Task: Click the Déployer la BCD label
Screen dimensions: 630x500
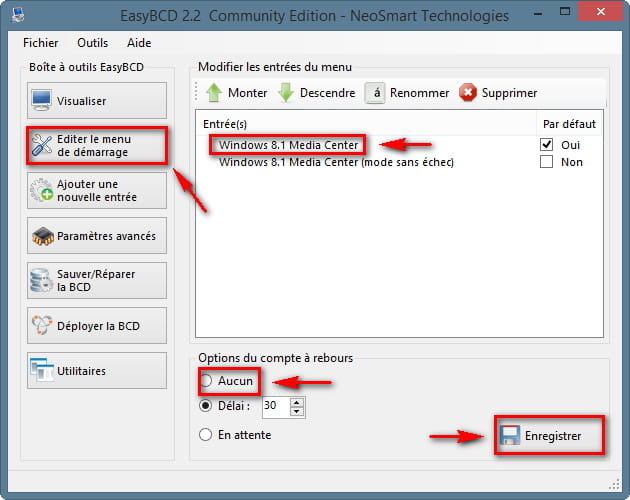Action: coord(98,326)
